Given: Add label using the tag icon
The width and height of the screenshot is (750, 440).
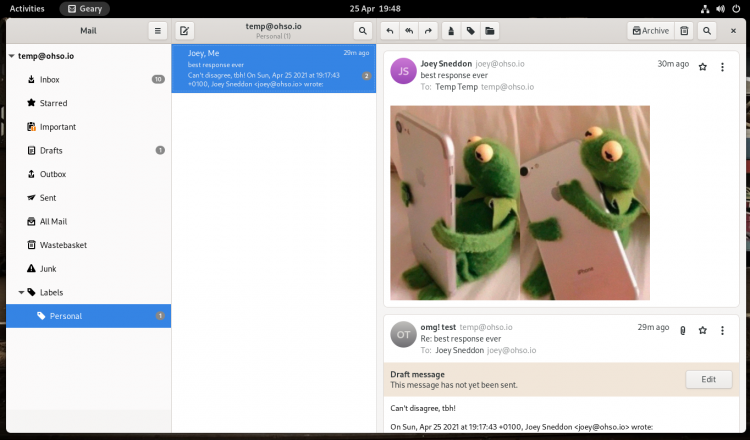Looking at the screenshot, I should point(471,31).
